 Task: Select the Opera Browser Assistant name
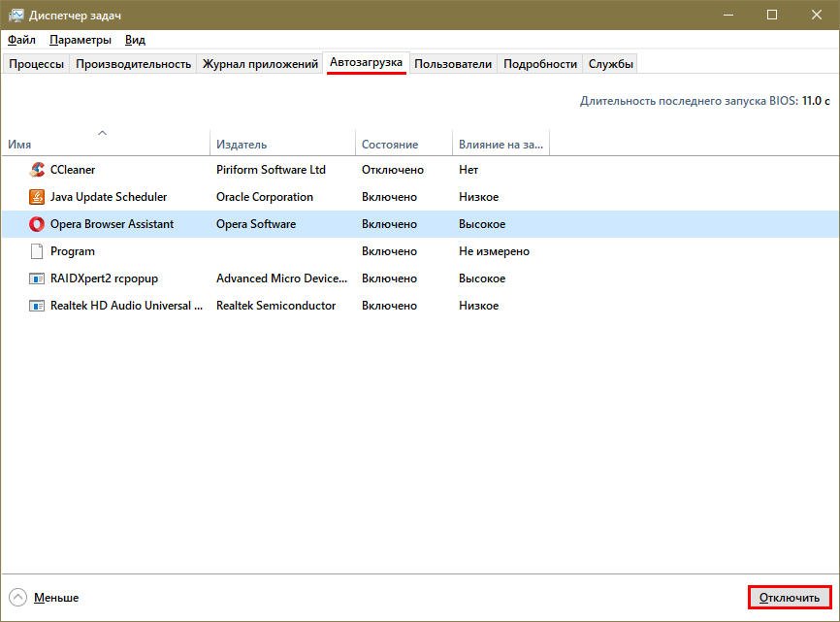(112, 224)
